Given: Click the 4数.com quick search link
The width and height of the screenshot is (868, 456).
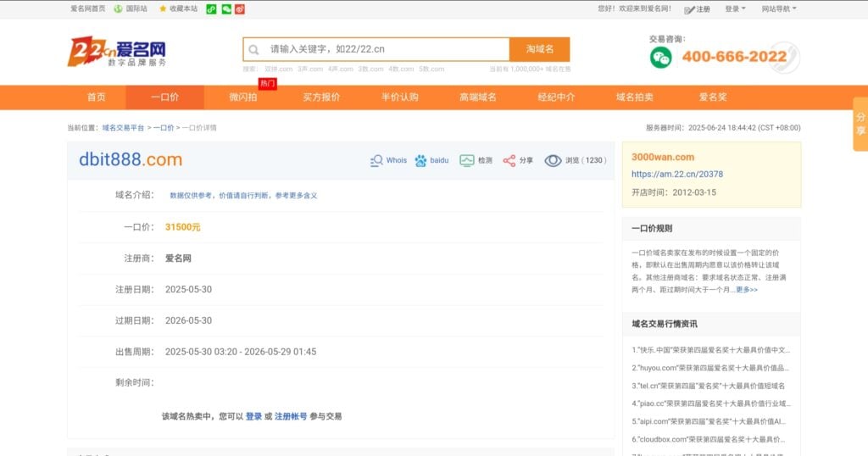Looking at the screenshot, I should coord(401,70).
